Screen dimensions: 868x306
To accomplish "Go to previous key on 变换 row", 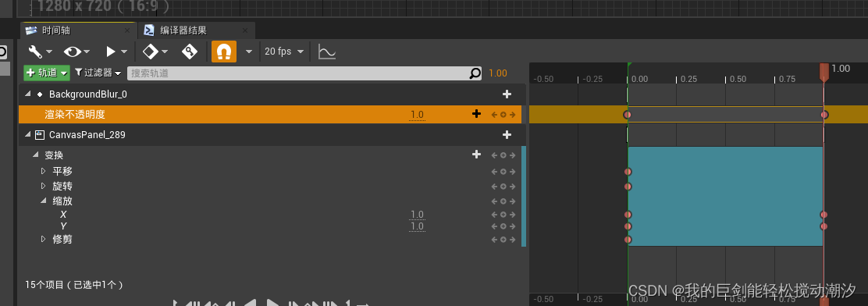I will tap(494, 155).
